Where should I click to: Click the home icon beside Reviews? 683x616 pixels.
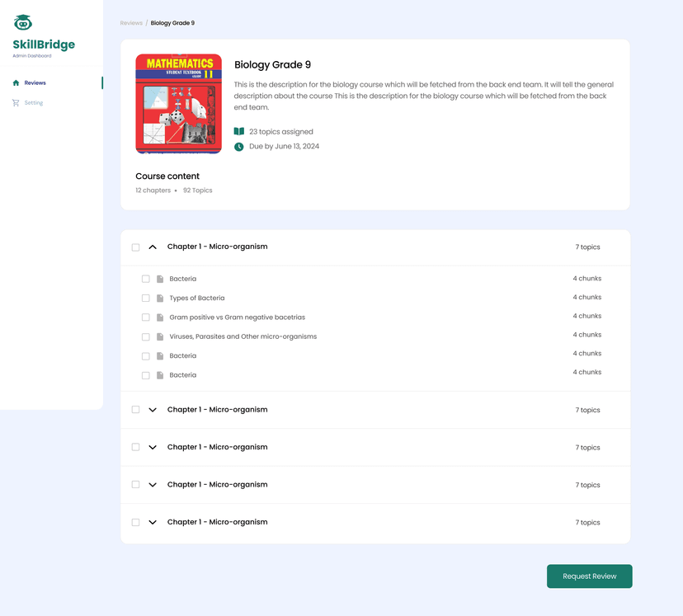(x=16, y=82)
